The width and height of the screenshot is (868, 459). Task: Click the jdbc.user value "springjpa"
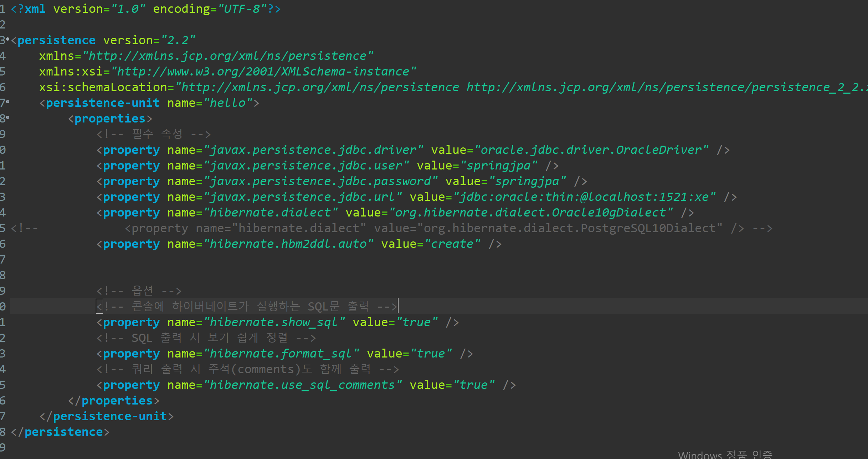click(498, 166)
